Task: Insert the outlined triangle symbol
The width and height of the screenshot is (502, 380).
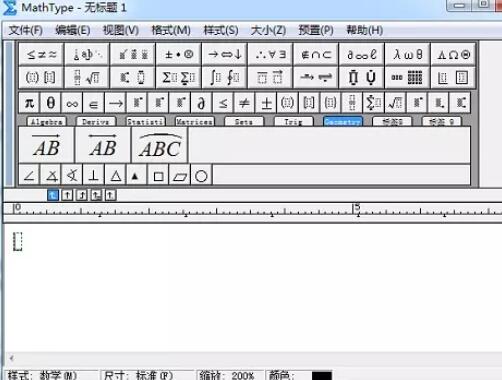Action: (x=115, y=175)
